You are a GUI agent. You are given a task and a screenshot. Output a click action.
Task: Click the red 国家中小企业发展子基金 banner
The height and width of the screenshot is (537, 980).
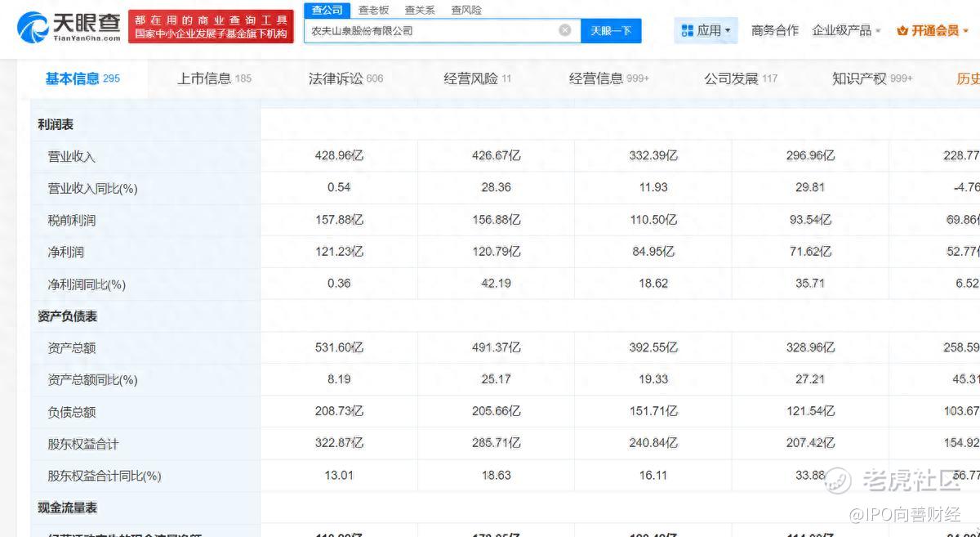pyautogui.click(x=212, y=27)
